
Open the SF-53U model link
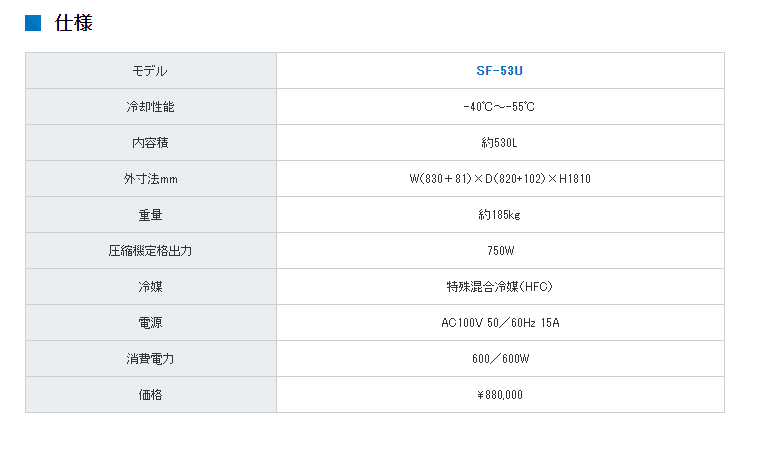coord(500,71)
